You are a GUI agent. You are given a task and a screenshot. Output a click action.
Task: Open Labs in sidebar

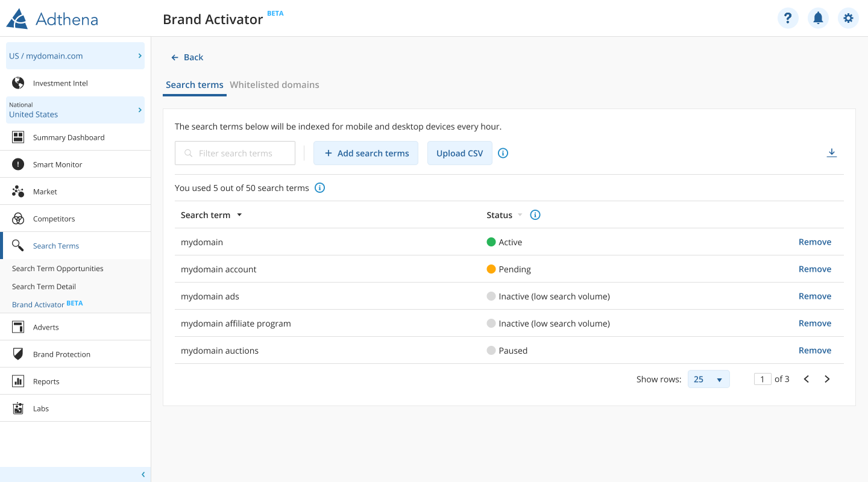click(40, 408)
